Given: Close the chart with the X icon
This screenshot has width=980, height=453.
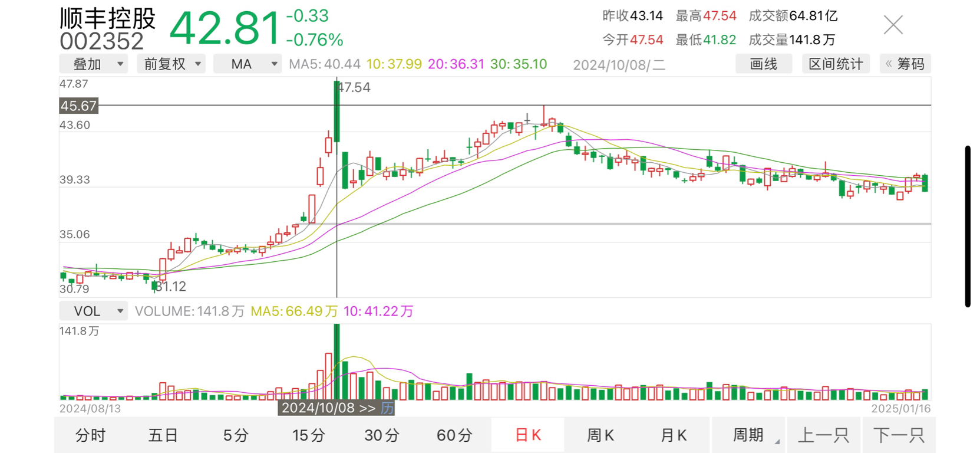Looking at the screenshot, I should point(893,25).
